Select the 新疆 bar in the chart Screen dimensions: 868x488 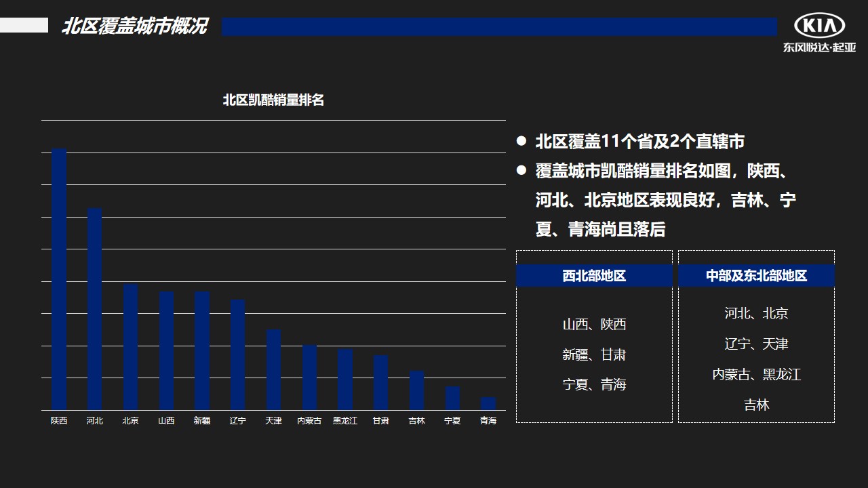pyautogui.click(x=202, y=351)
